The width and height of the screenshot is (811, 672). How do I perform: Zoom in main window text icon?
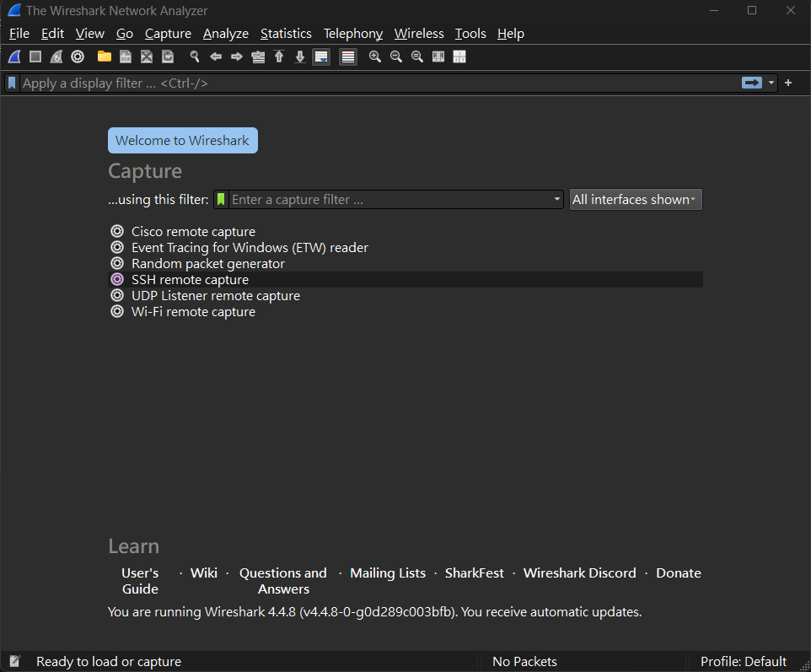375,56
